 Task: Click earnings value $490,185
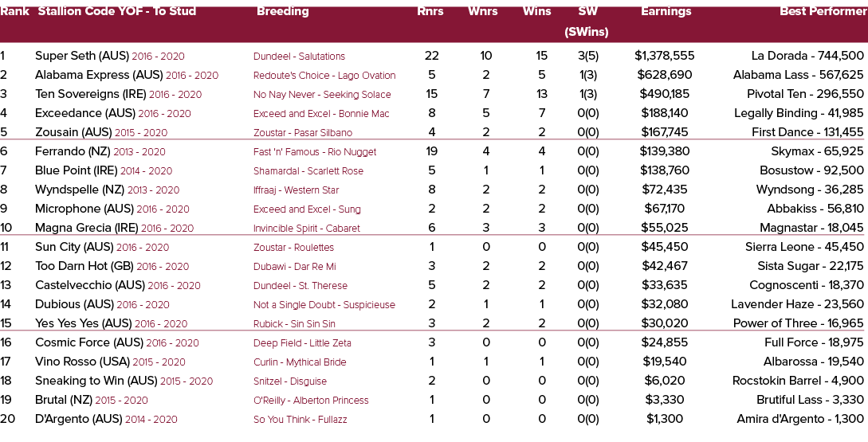[x=664, y=94]
